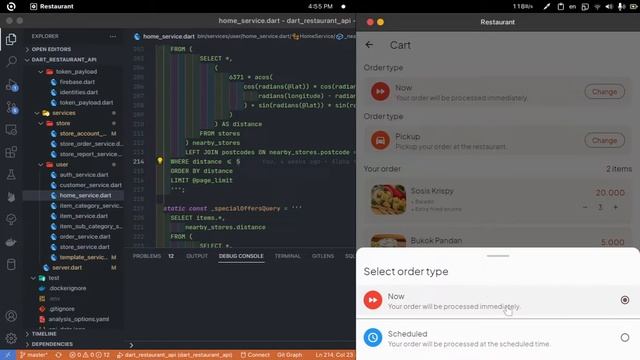
Task: Open the Docker view in activity bar
Action: (x=11, y=242)
